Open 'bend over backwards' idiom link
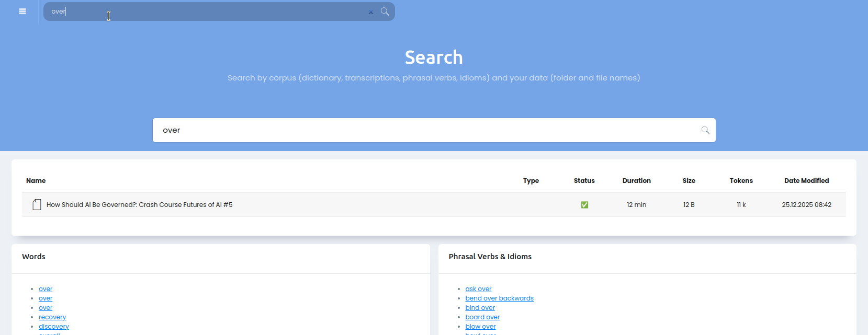Viewport: 868px width, 335px height. point(499,298)
